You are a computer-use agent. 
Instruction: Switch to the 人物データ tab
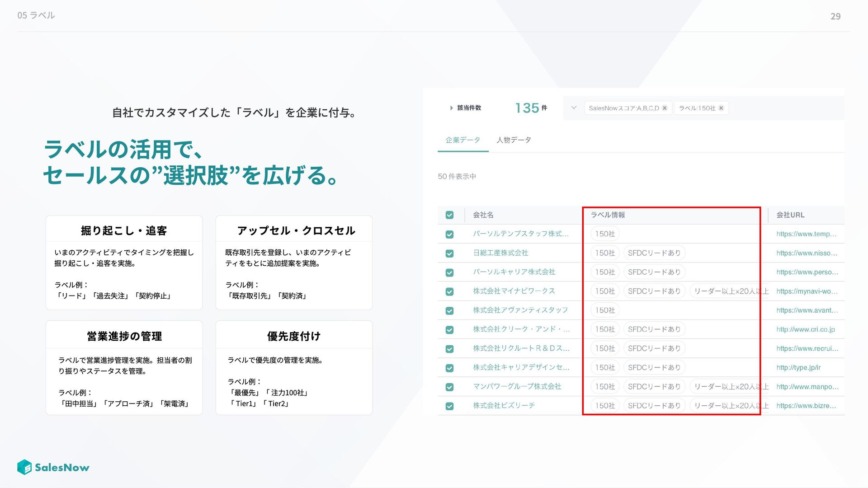tap(514, 140)
